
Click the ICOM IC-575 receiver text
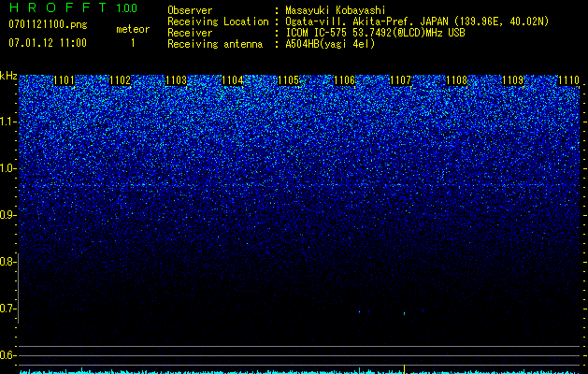pyautogui.click(x=376, y=33)
